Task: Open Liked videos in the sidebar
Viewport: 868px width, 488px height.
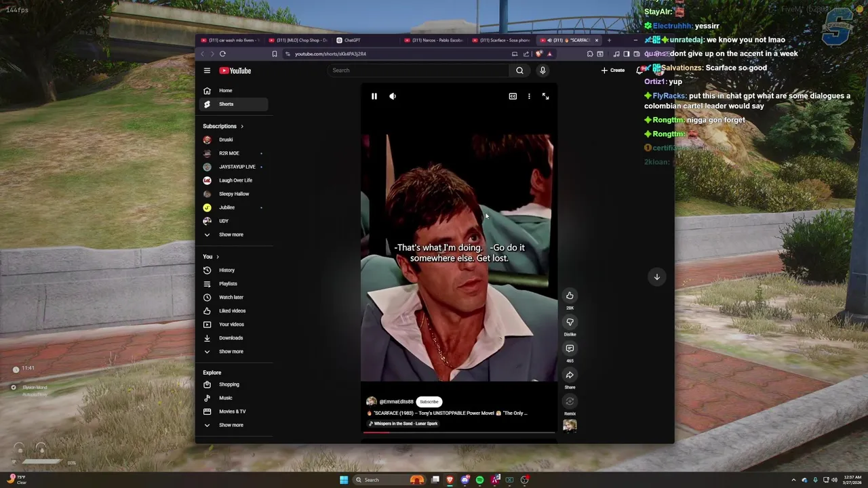Action: pos(234,311)
